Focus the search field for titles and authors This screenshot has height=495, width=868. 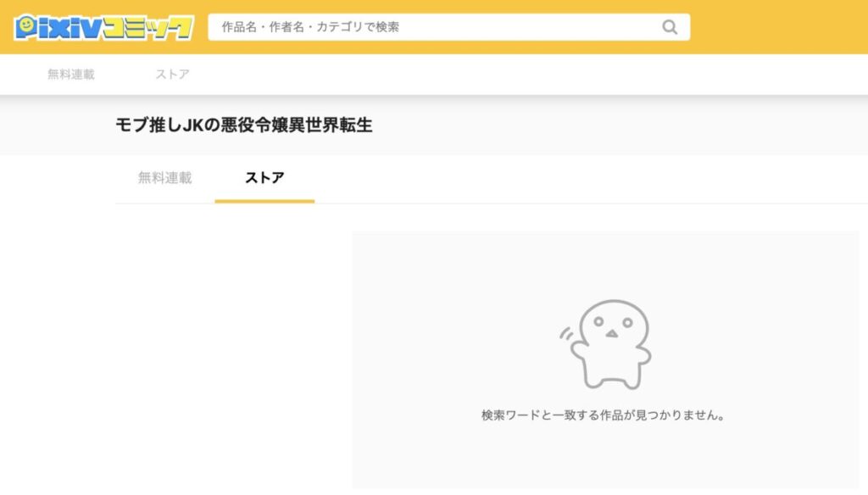(449, 27)
